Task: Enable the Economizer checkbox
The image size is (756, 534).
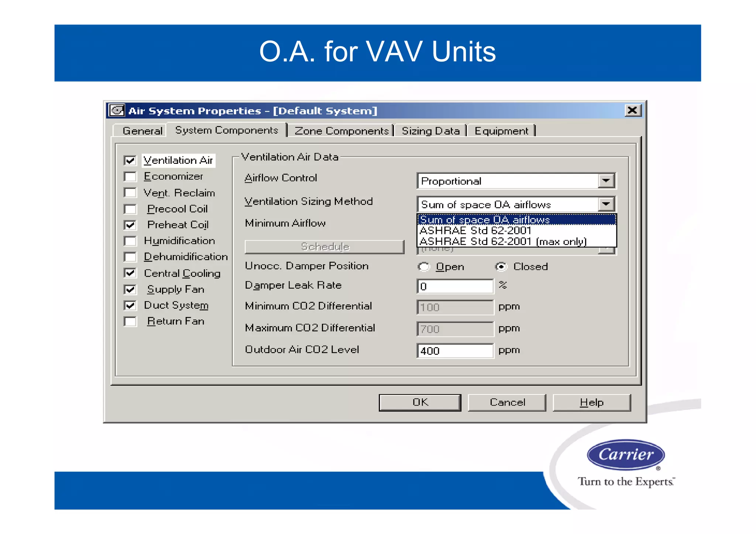Action: [130, 177]
